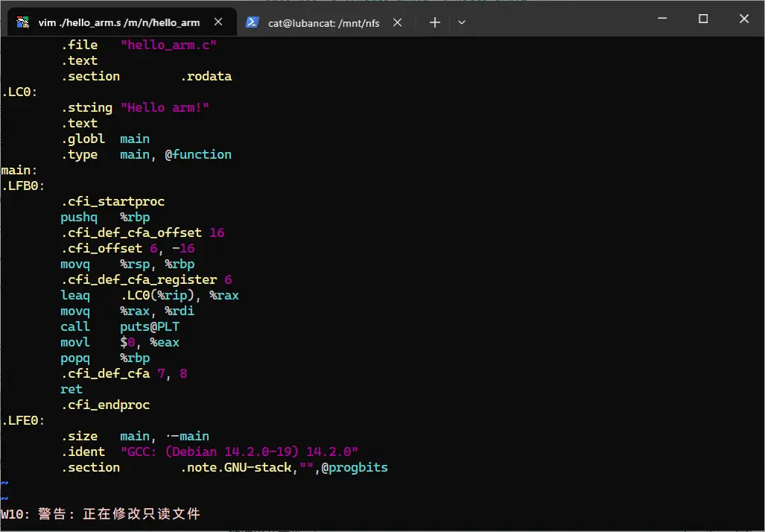Click the call puts@PLT line

click(x=119, y=326)
